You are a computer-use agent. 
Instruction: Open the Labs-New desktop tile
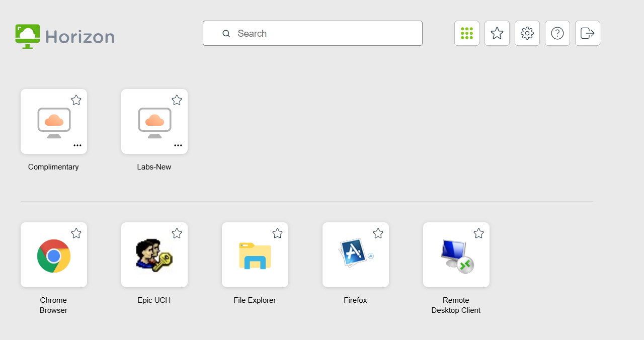[x=154, y=122]
